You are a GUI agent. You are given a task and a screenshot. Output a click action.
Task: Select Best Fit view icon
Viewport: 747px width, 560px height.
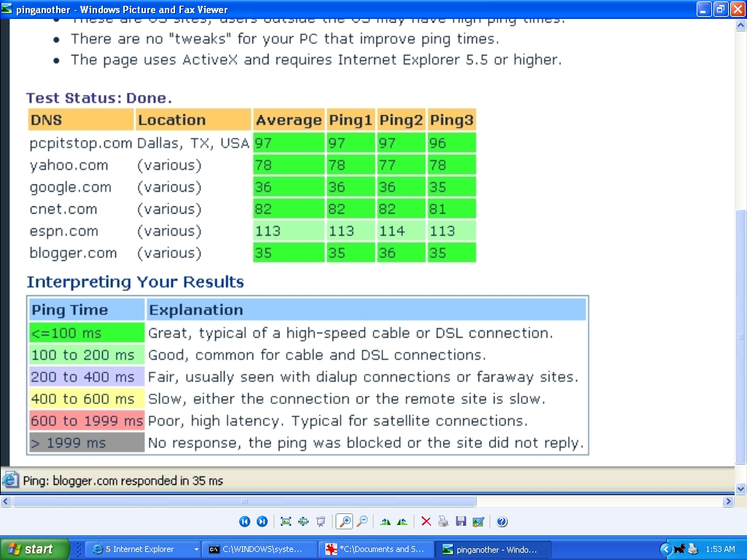[x=286, y=521]
